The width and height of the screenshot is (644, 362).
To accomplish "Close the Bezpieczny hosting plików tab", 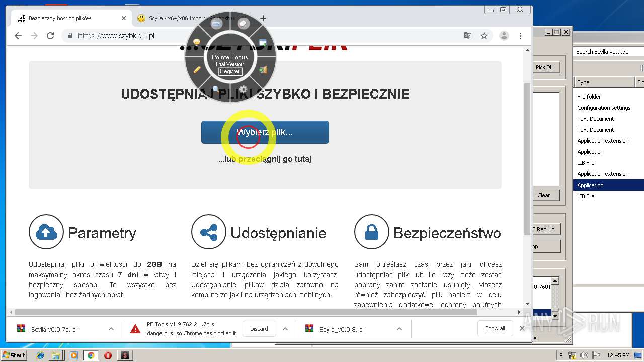I will [x=124, y=18].
